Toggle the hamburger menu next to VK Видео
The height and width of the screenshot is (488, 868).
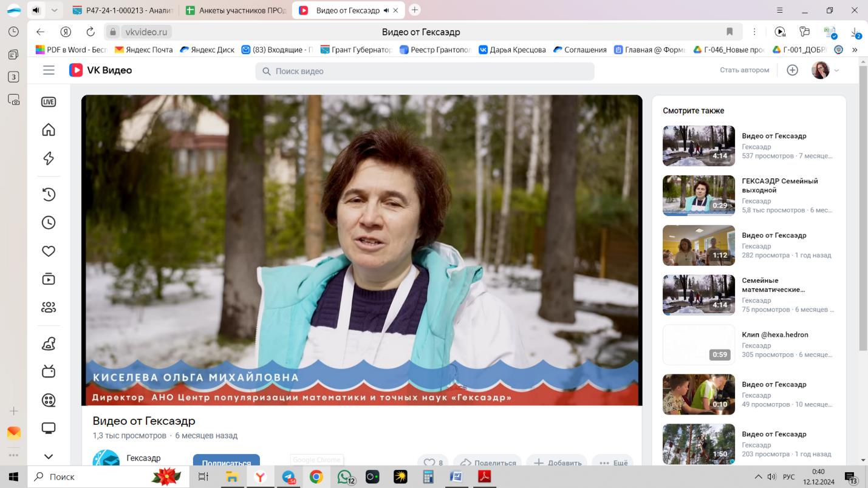49,70
